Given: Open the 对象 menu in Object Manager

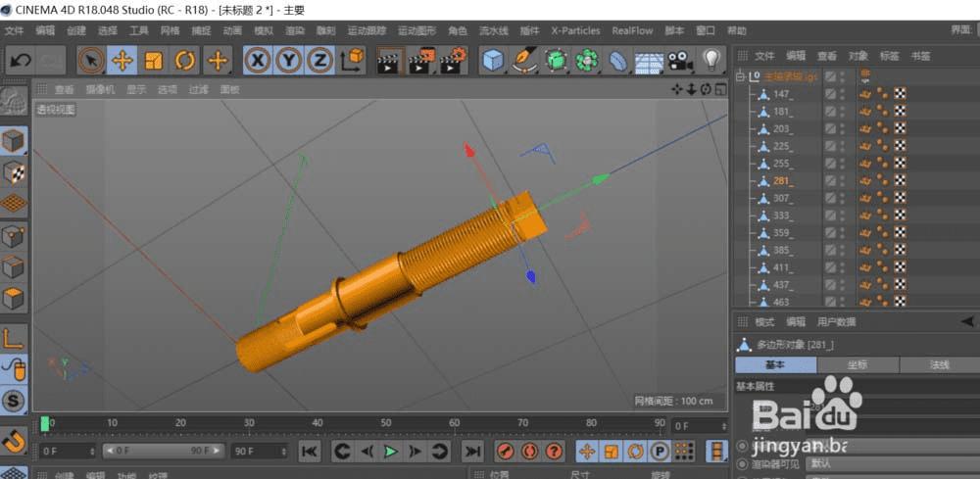Looking at the screenshot, I should [858, 56].
